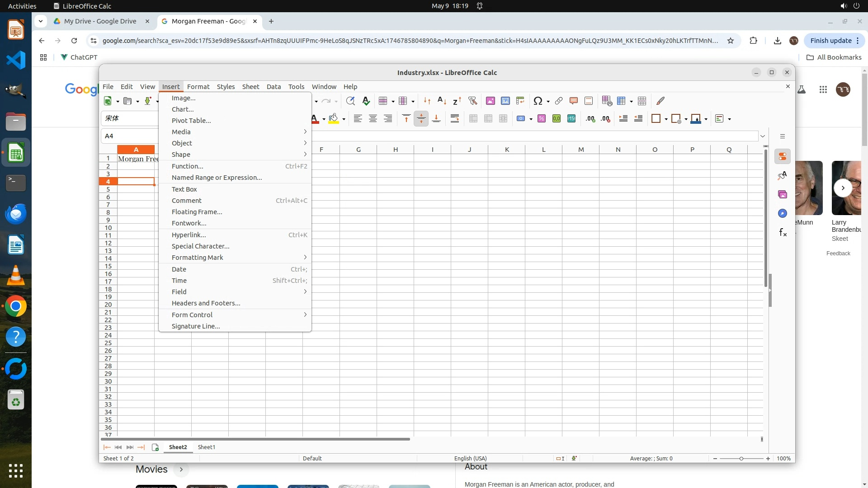Click the Sort Ascending toolbar icon
The width and height of the screenshot is (868, 488).
[x=442, y=101]
